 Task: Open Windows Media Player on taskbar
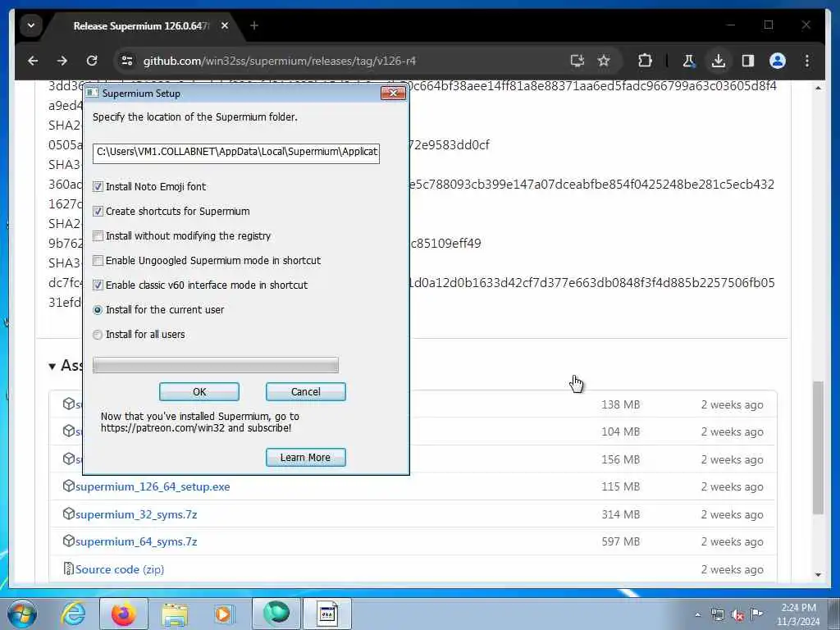[223, 614]
